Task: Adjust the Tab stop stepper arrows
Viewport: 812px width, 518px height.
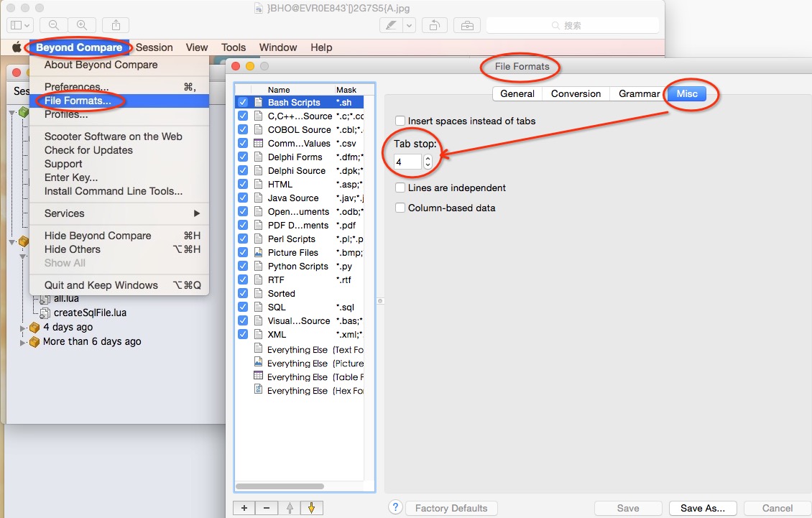Action: (428, 162)
